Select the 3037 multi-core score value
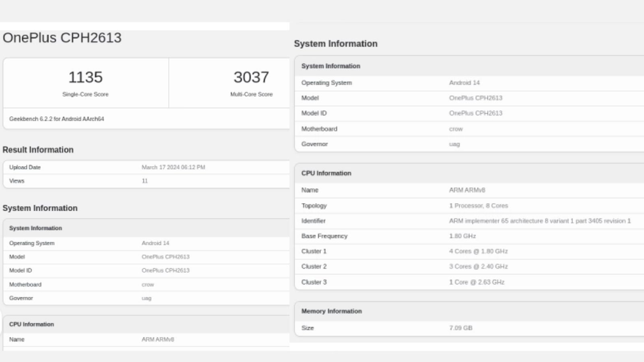Screen dimensions: 644x362 coord(251,77)
